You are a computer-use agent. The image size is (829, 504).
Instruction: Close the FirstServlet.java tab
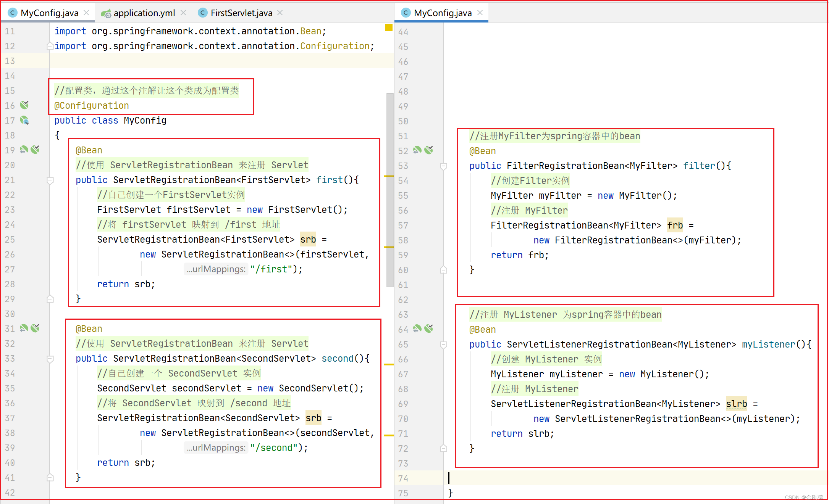tap(280, 13)
